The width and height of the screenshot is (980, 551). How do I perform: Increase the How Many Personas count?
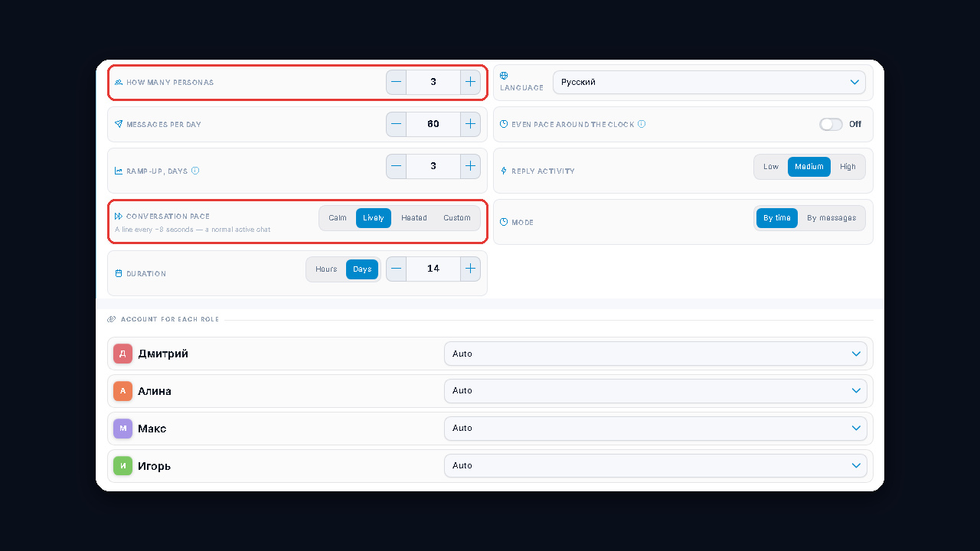[x=470, y=82]
